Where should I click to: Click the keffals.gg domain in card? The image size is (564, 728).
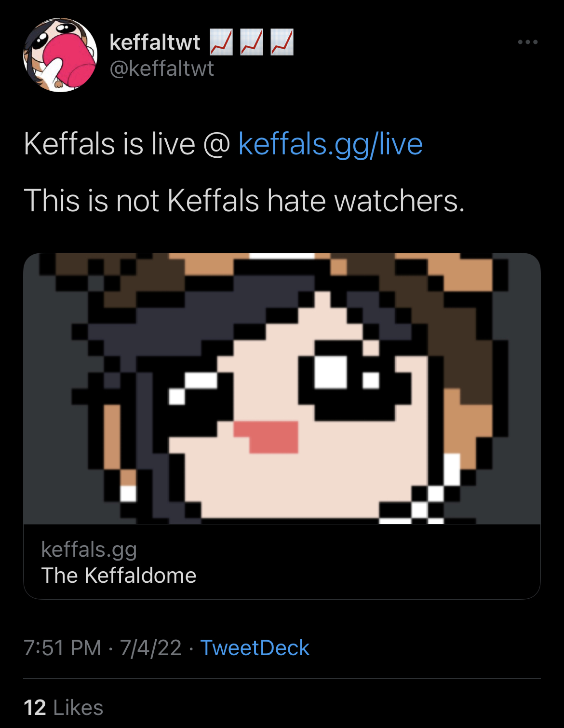point(89,549)
